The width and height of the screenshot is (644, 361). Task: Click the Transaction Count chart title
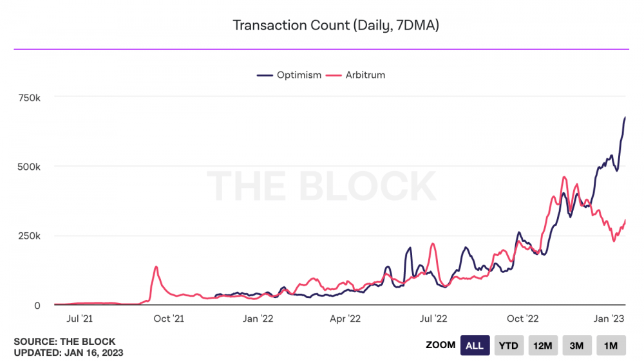click(336, 25)
